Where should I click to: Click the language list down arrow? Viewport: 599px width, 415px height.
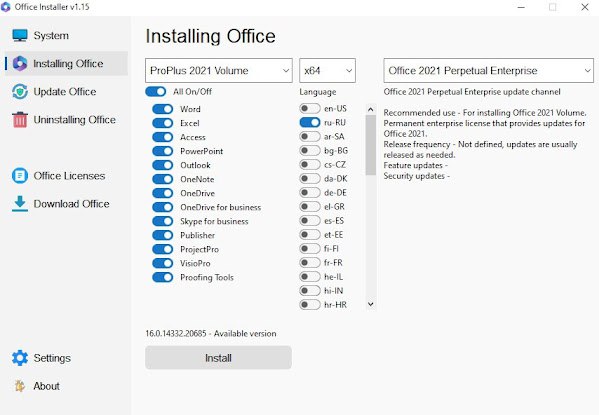[x=371, y=305]
